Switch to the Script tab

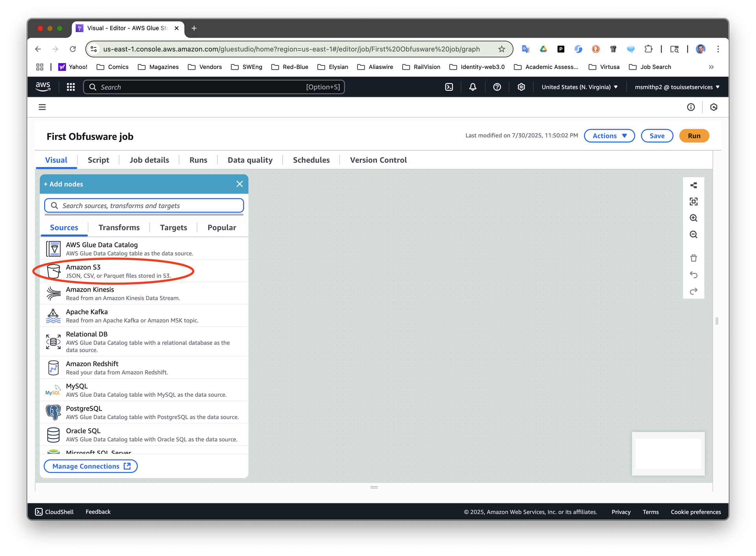[98, 160]
